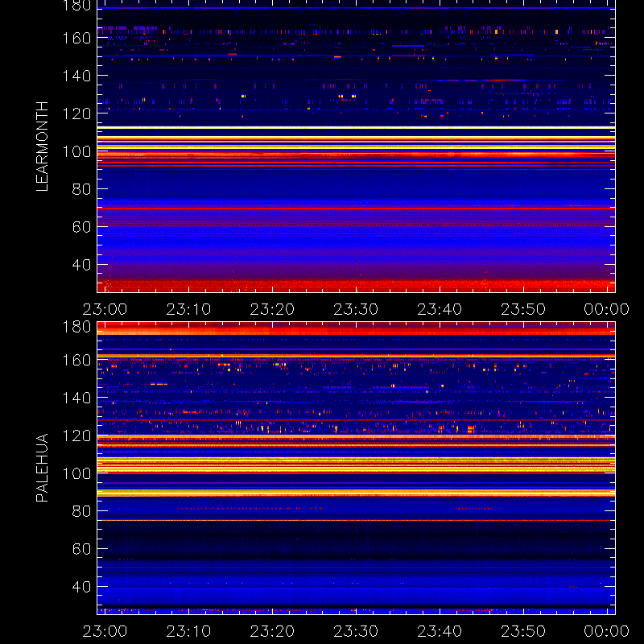Click 23:50 label under Learmonth plot
This screenshot has height=644, width=644.
pyautogui.click(x=523, y=309)
